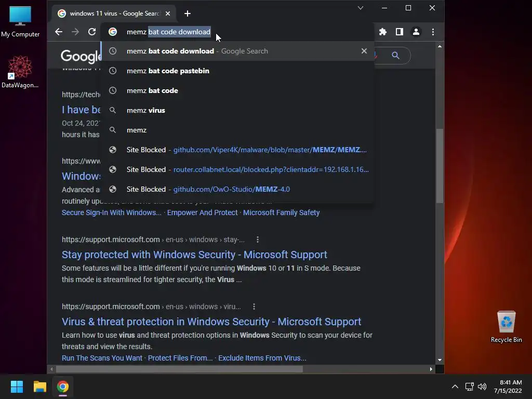Click 'https://support.microsoft.com' stay-protected URL text
Viewport: 532px width, 399px height.
pos(111,240)
